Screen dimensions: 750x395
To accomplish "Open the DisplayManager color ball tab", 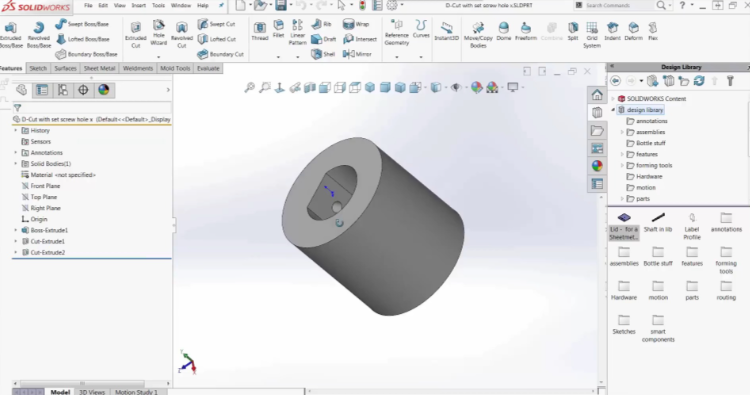I will point(104,90).
